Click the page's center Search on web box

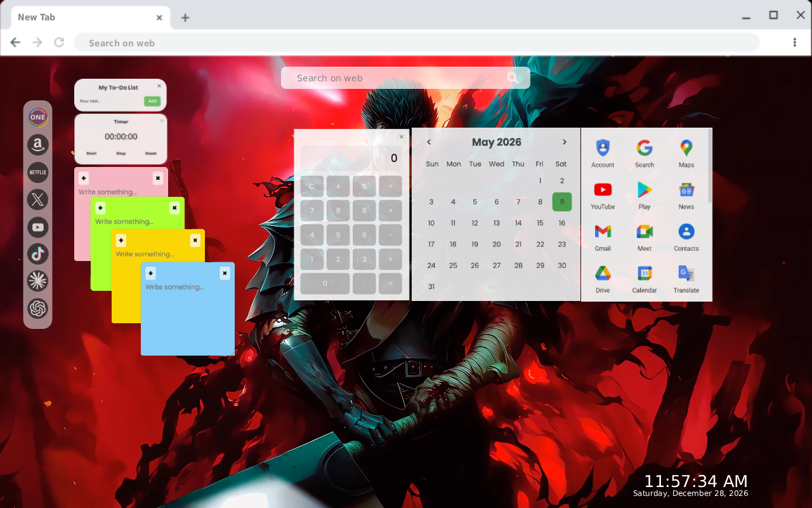[405, 78]
